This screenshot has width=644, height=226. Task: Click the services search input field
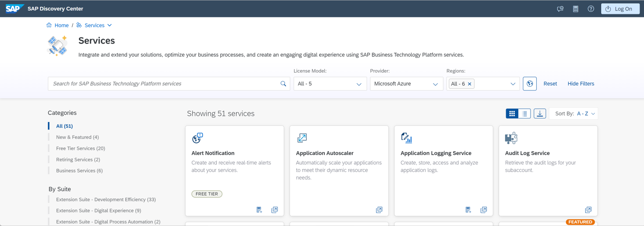click(164, 84)
